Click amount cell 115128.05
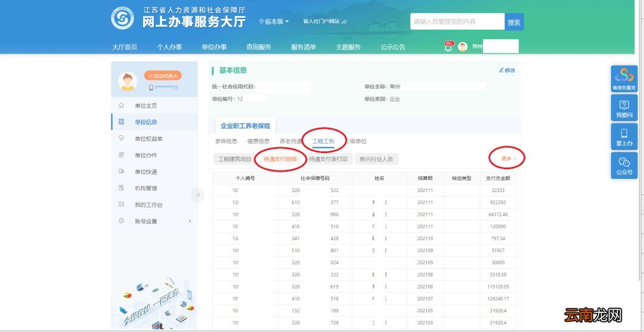 tap(498, 287)
